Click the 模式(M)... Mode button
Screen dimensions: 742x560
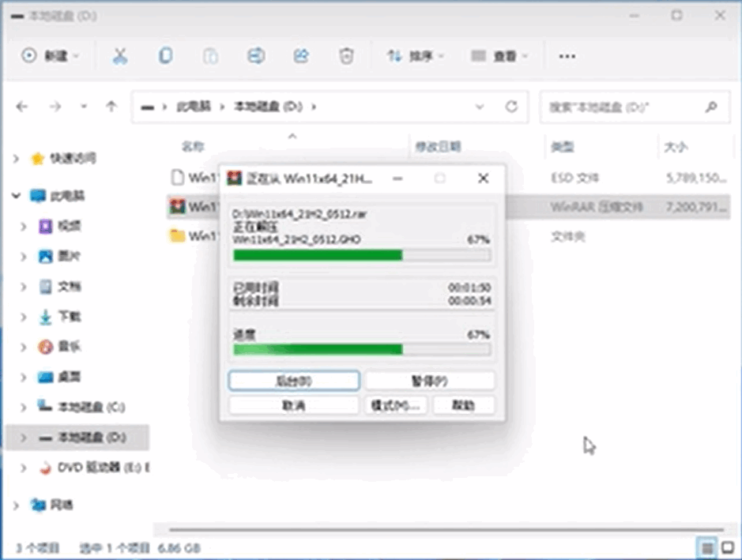click(x=396, y=405)
